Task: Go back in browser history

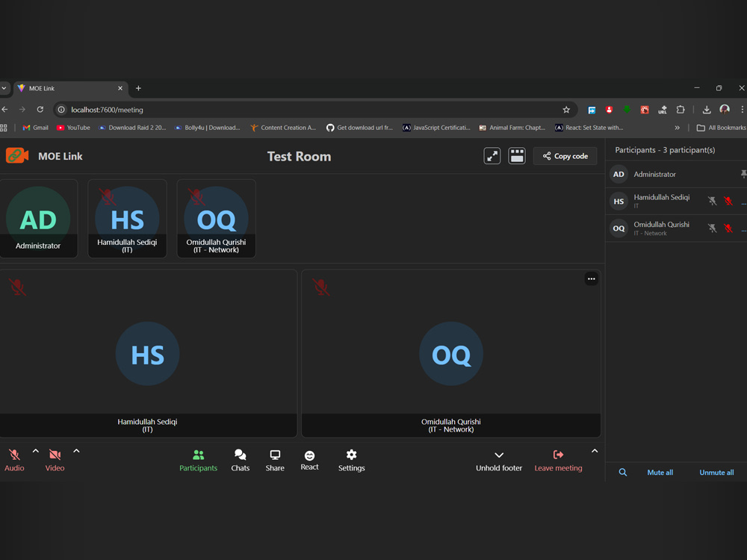Action: tap(4, 110)
